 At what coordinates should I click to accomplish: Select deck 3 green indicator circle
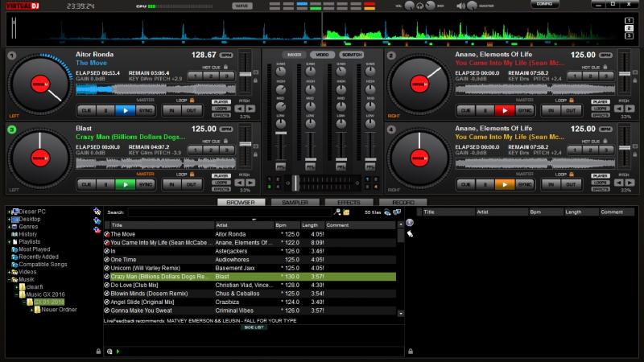pos(12,130)
